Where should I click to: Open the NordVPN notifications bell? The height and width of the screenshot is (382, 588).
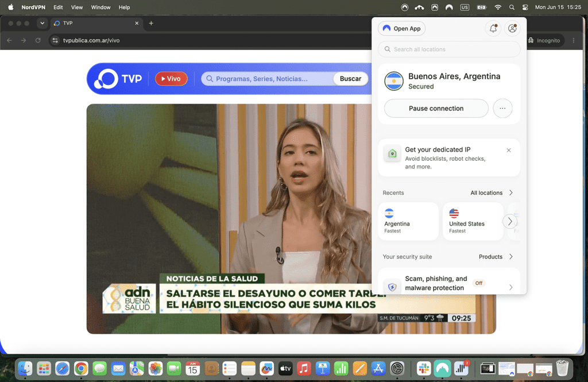coord(493,29)
